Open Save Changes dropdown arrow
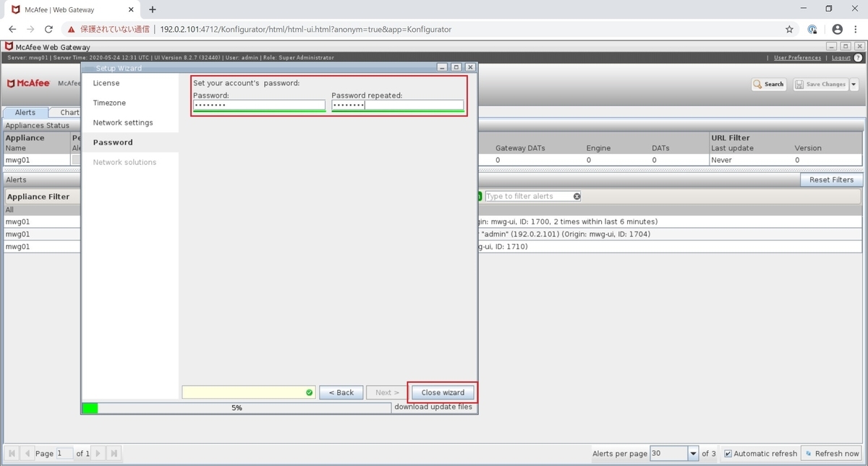868x466 pixels. pyautogui.click(x=854, y=84)
